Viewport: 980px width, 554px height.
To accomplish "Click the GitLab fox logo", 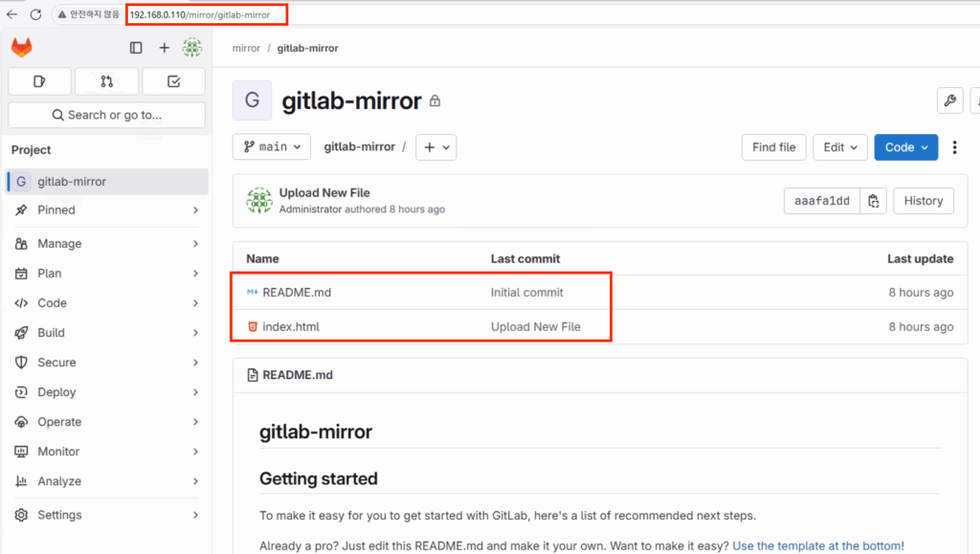I will (x=22, y=48).
